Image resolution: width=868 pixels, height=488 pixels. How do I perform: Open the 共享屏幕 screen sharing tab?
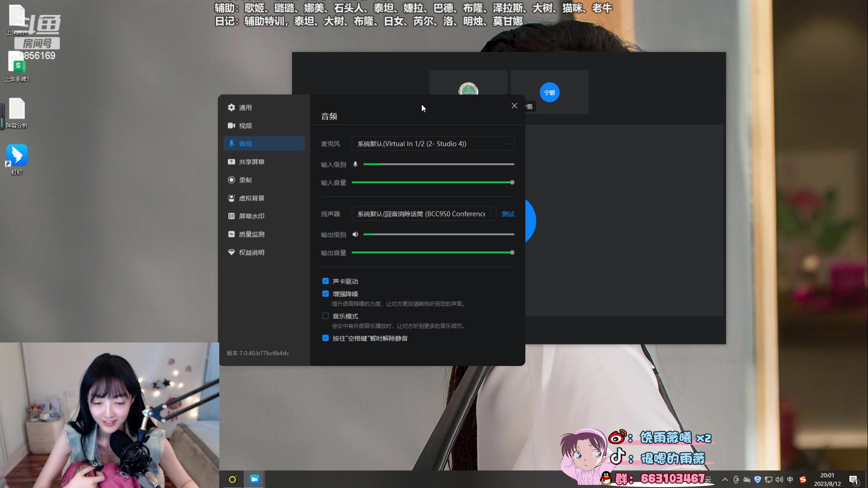[x=264, y=162]
